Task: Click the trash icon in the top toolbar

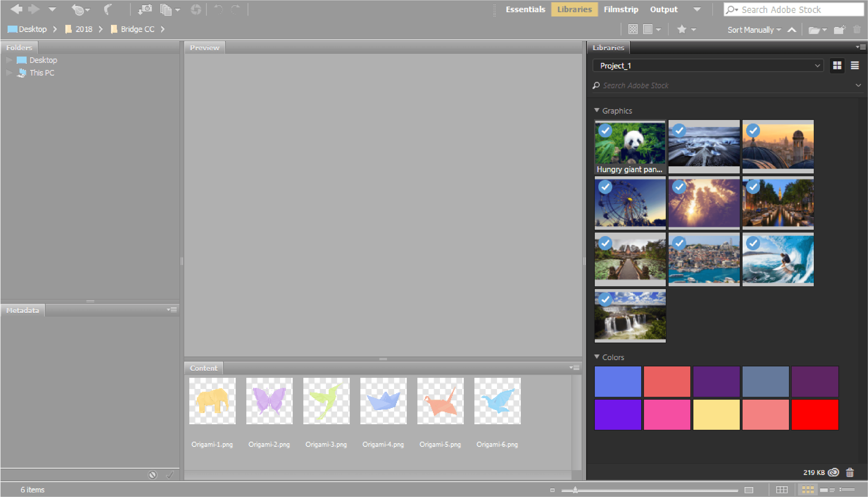Action: click(857, 29)
